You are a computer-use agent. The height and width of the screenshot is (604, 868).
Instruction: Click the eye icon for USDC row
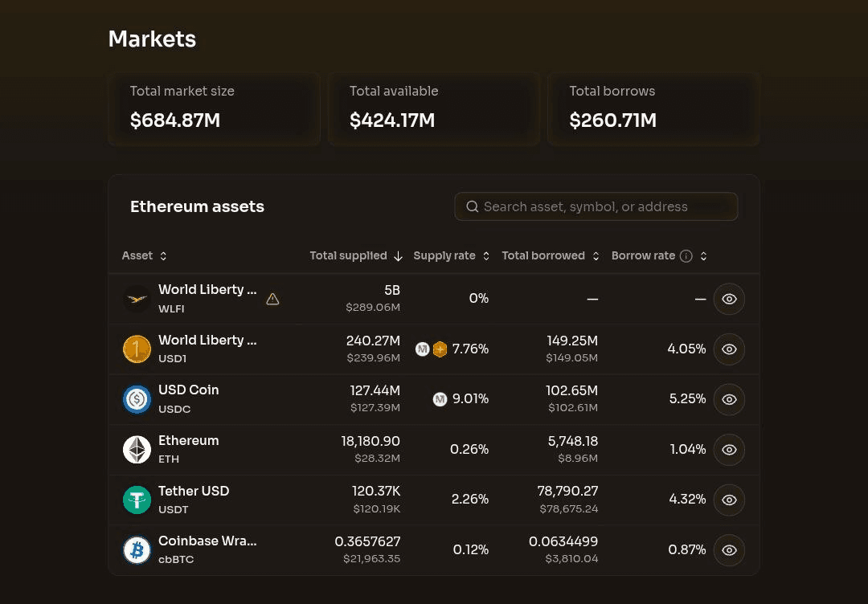(x=729, y=399)
